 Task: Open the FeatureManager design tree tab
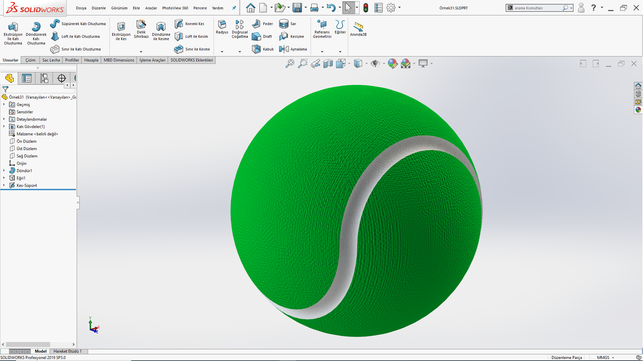[x=9, y=78]
